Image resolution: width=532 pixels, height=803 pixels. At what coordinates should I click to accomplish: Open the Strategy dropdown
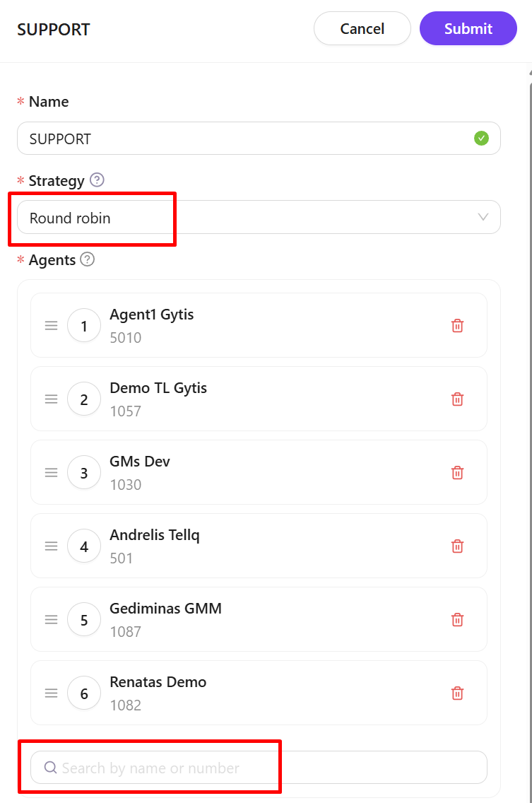pyautogui.click(x=259, y=218)
